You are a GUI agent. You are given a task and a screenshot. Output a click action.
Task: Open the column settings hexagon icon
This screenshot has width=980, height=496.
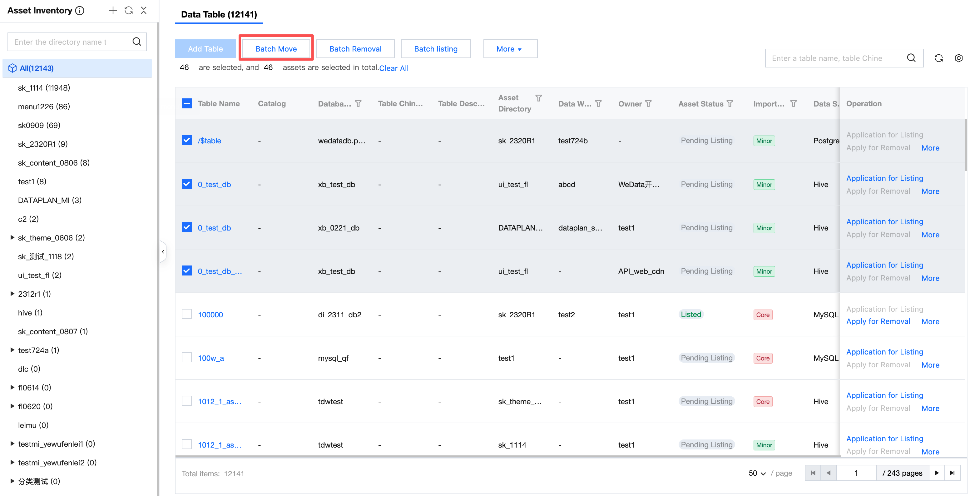coord(958,58)
